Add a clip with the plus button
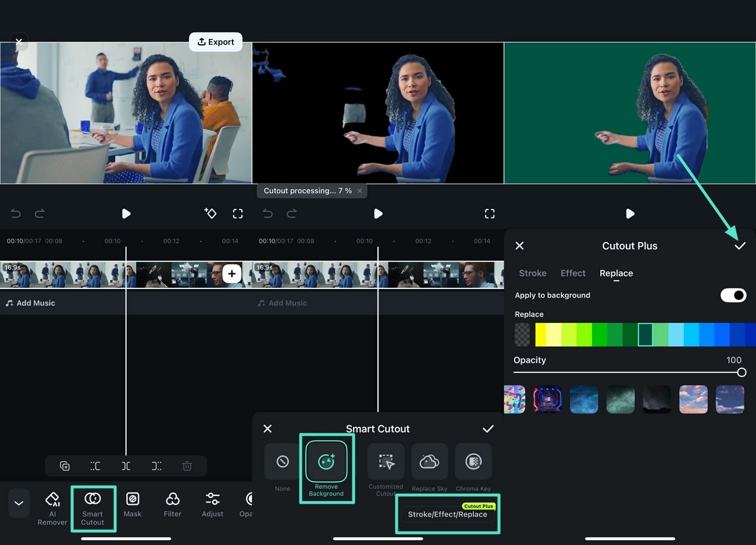 click(231, 273)
